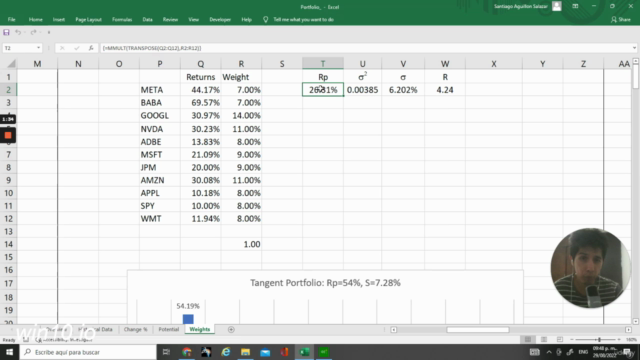Click the blue 54.19% chart bar
Screen dimensions: 640x360
click(x=188, y=318)
